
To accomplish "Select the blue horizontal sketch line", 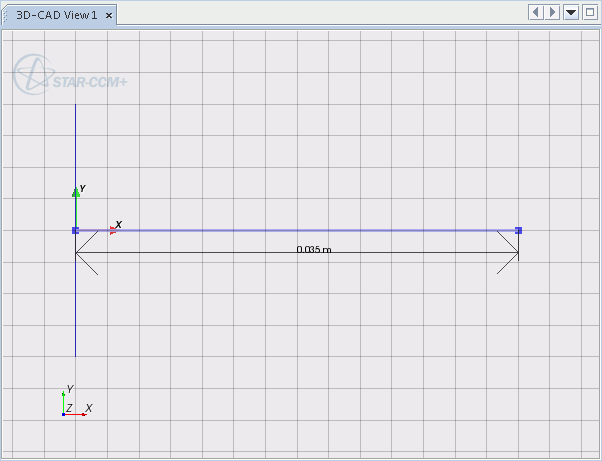I will point(300,231).
